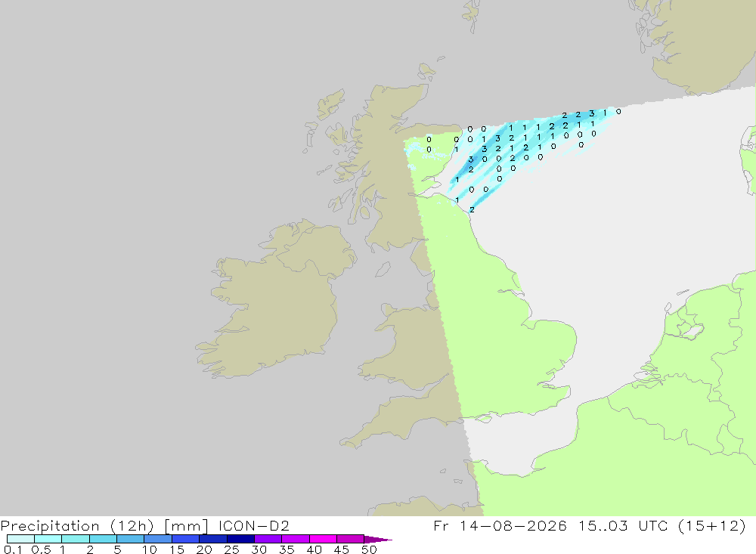Select the 2–5 mm legend color swatch
The height and width of the screenshot is (554, 756).
click(103, 539)
